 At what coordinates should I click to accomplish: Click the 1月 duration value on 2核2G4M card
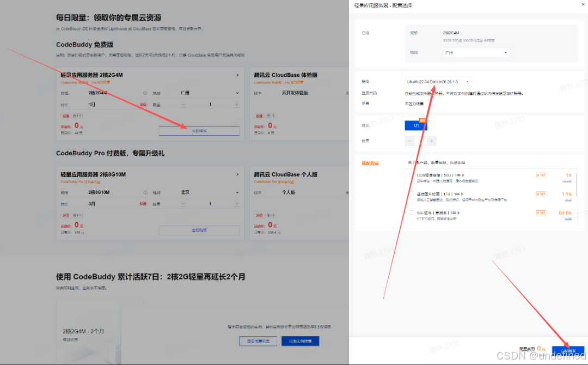pos(92,105)
